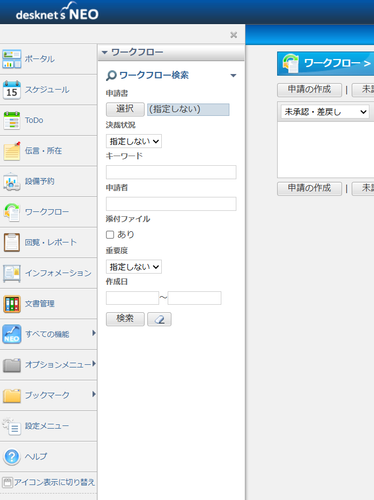
Task: Open the 設備予約 facility reservation icon
Action: pos(12,181)
